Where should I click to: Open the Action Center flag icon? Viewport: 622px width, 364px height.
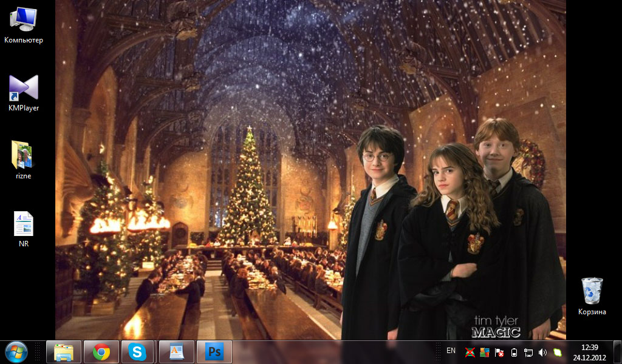tap(499, 352)
